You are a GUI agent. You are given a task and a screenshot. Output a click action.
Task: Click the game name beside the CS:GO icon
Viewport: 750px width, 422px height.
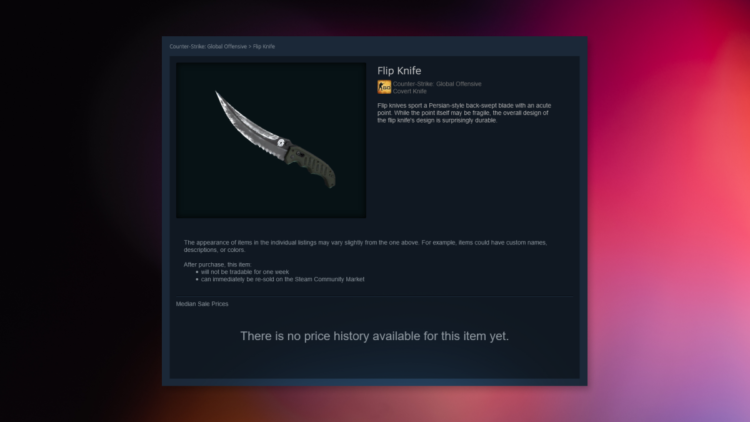[x=437, y=84]
